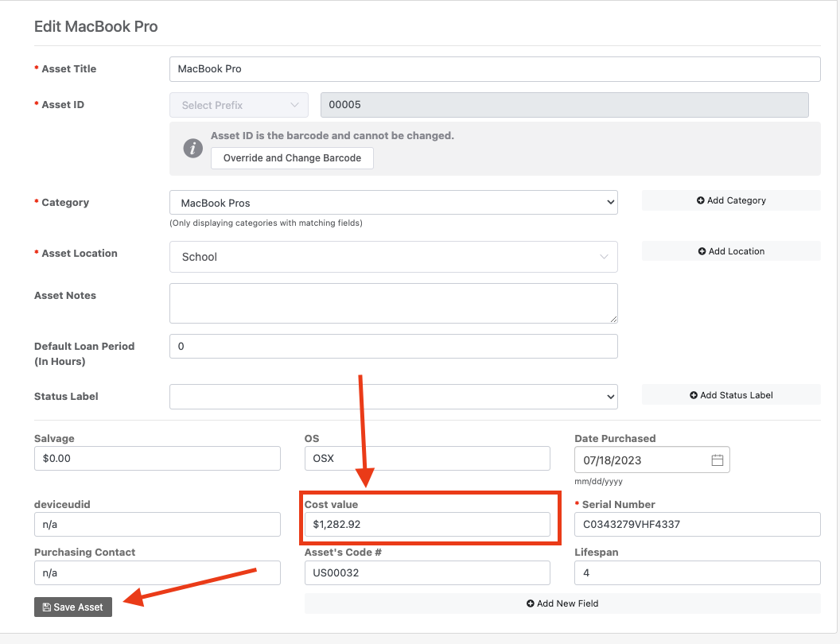Open the calendar picker in Date Purchased
This screenshot has width=840, height=644.
[717, 460]
